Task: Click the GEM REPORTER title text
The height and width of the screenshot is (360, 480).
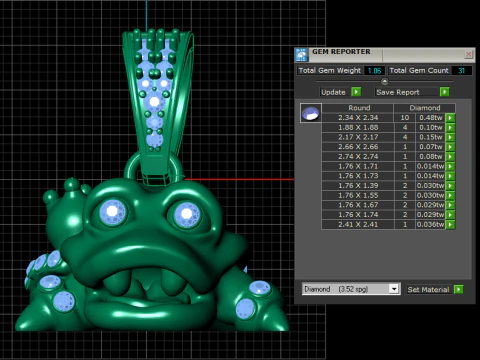Action: [x=341, y=52]
